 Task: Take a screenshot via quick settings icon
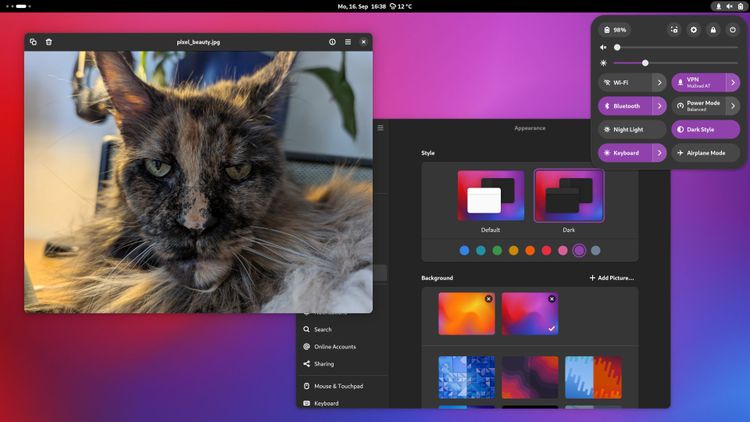click(674, 30)
